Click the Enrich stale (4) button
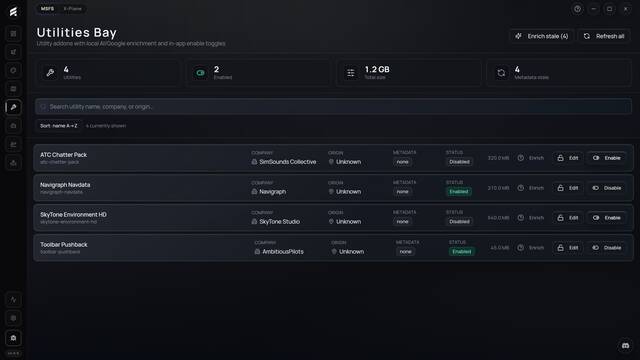The width and height of the screenshot is (640, 360). pos(542,36)
